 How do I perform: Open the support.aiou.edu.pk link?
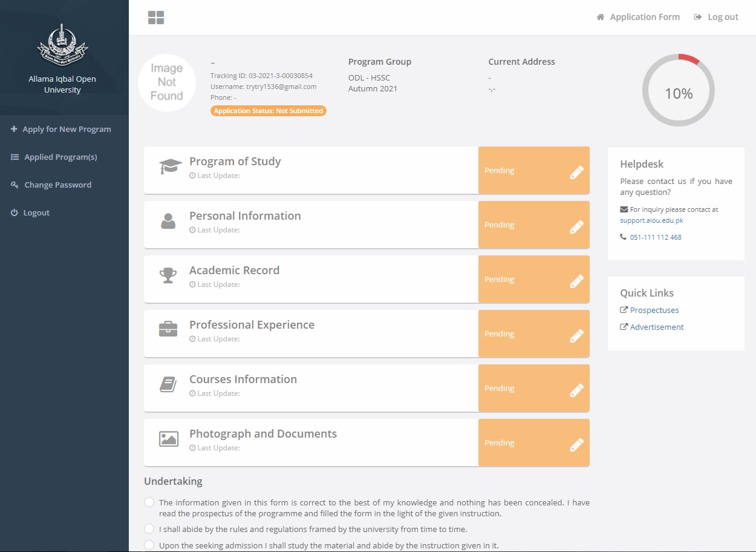click(651, 220)
